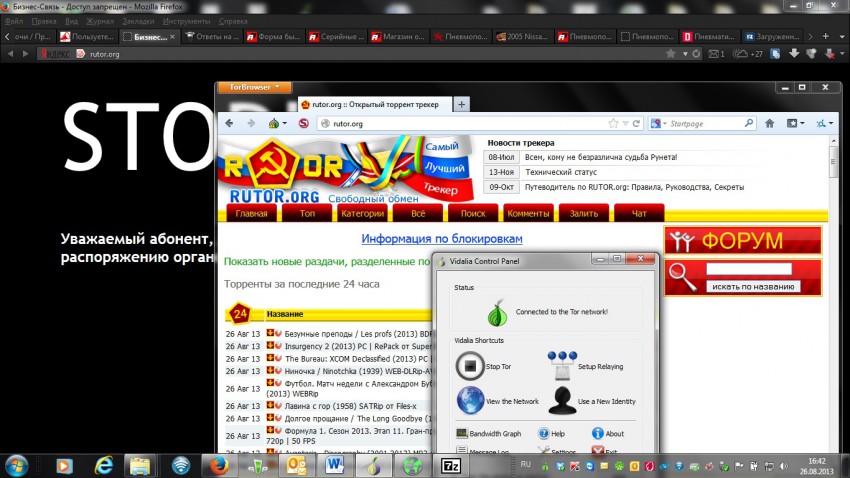
Task: Click the View the Network globe icon
Action: [x=470, y=401]
